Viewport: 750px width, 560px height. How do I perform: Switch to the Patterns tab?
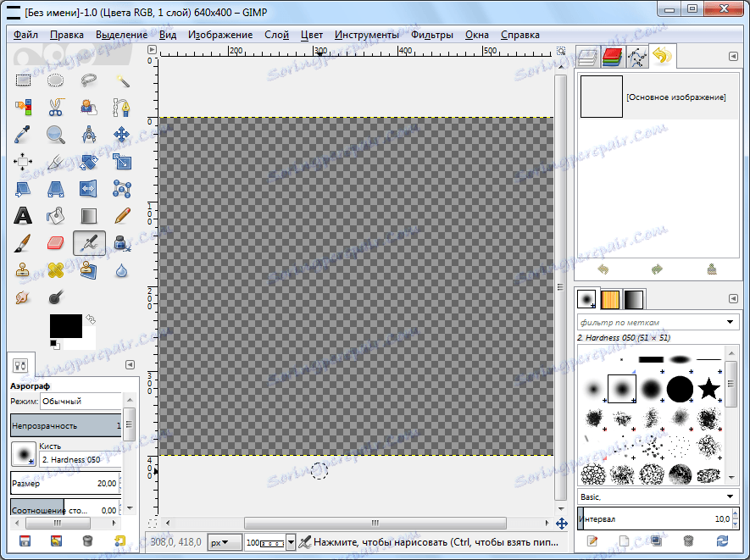pyautogui.click(x=610, y=299)
